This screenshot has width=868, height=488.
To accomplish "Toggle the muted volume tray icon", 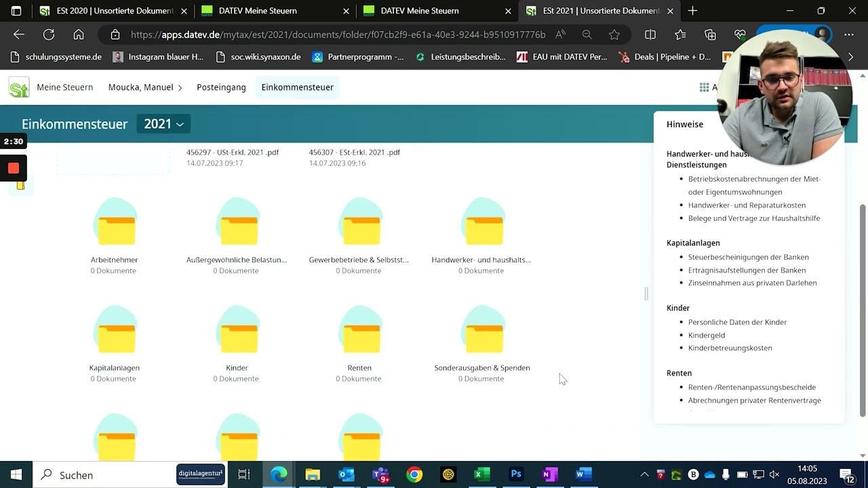I will pyautogui.click(x=774, y=474).
